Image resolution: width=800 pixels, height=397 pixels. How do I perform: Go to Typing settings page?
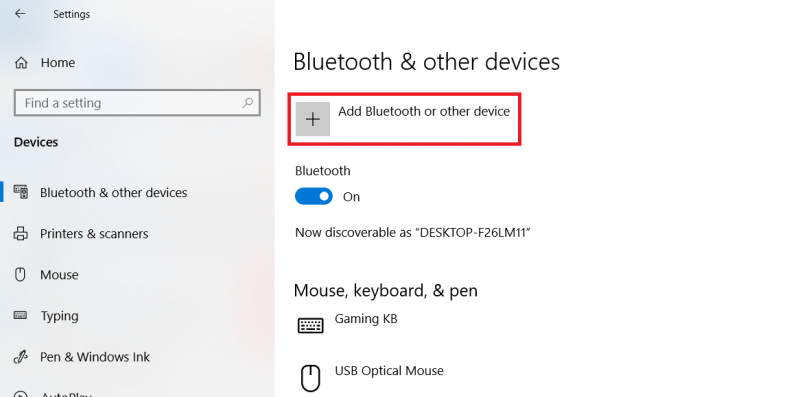(59, 316)
